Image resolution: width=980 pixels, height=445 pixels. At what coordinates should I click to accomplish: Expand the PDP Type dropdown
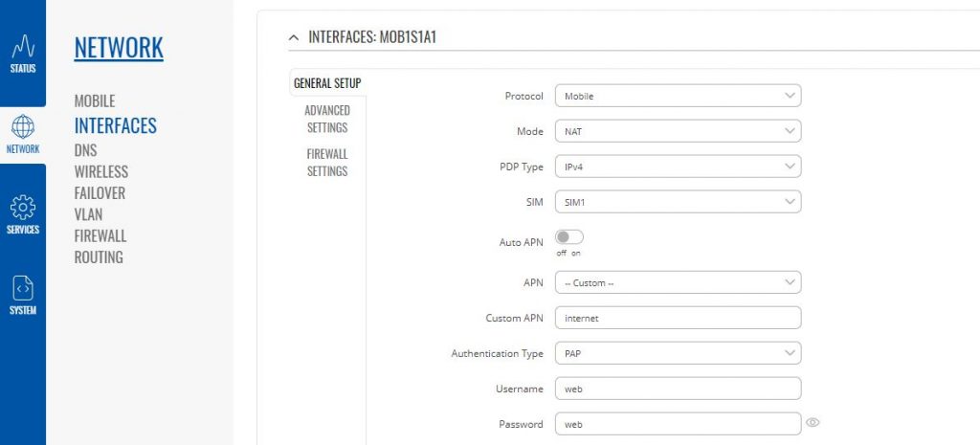pos(678,167)
